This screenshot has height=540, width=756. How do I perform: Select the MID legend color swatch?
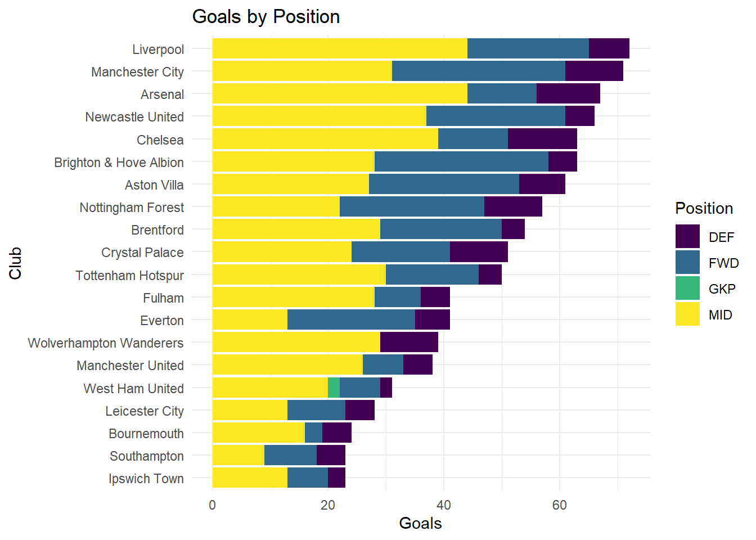click(687, 314)
